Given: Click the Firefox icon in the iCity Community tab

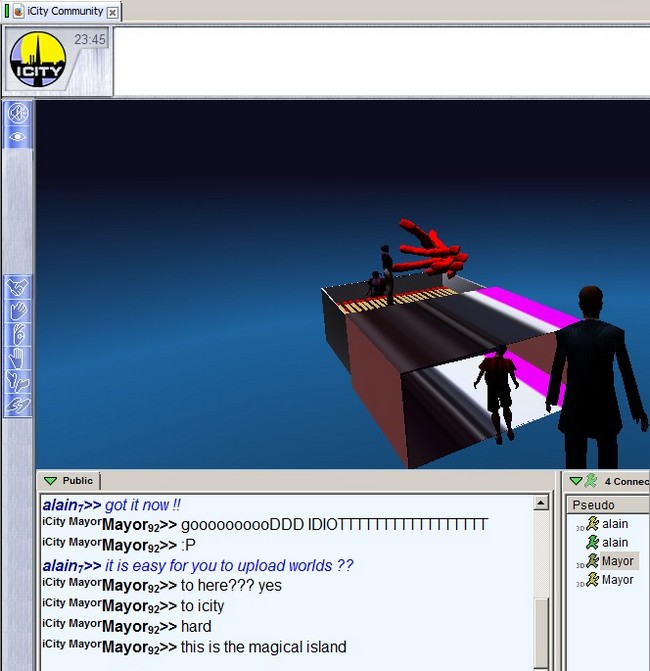Looking at the screenshot, I should [x=18, y=11].
